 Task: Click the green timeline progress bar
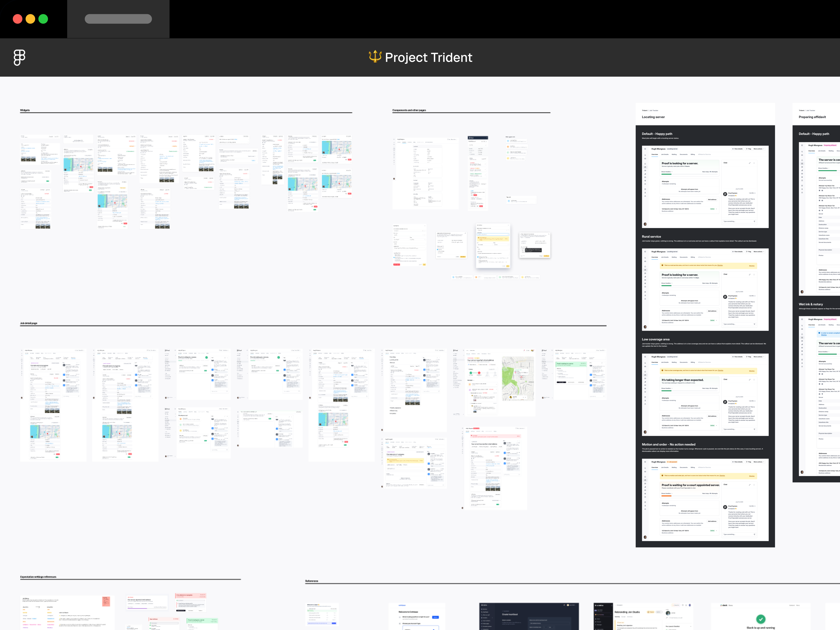pyautogui.click(x=666, y=174)
